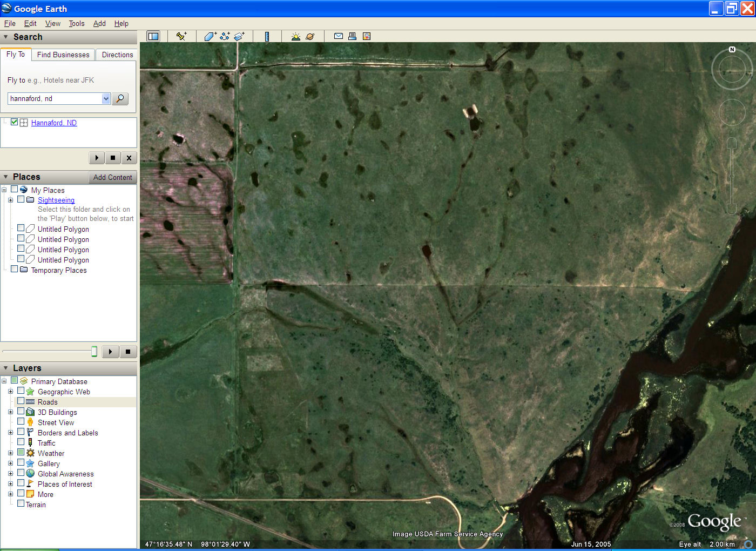Switch to the Directions tab
Image resolution: width=756 pixels, height=551 pixels.
point(117,55)
